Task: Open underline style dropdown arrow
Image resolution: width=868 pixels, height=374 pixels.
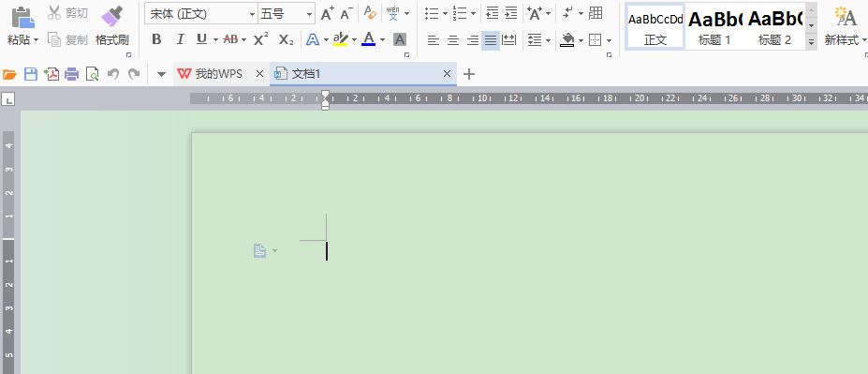Action: 215,40
